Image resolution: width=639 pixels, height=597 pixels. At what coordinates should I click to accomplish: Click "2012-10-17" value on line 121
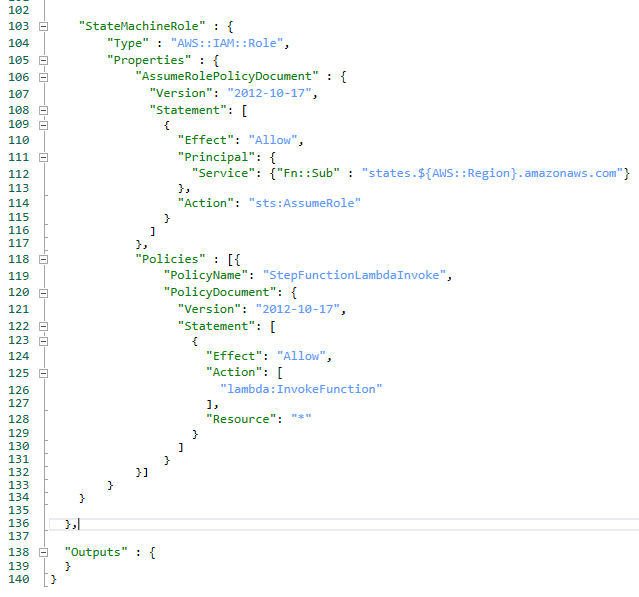point(297,309)
